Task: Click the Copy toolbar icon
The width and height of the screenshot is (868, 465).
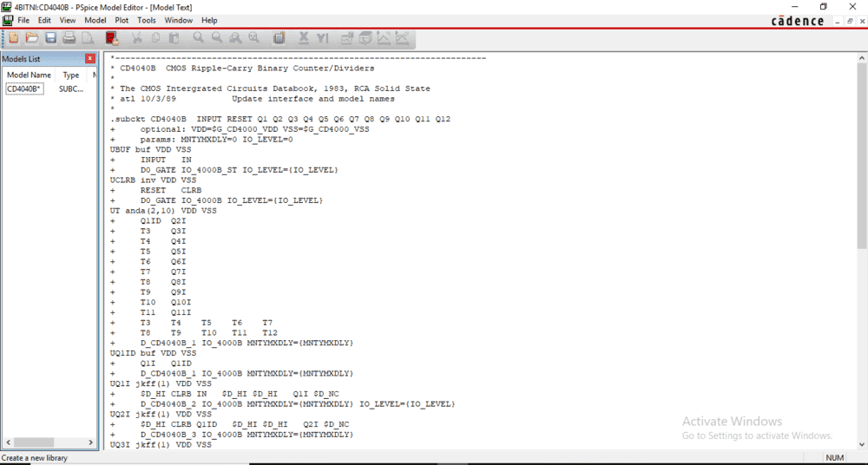Action: point(155,37)
